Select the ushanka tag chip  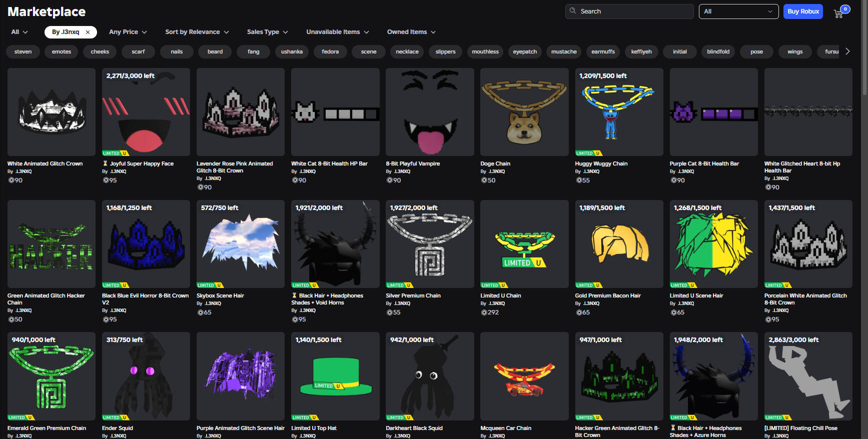[292, 51]
